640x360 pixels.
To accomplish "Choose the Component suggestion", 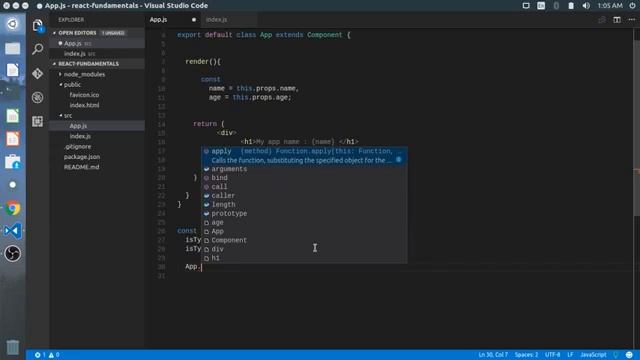I will (304, 240).
